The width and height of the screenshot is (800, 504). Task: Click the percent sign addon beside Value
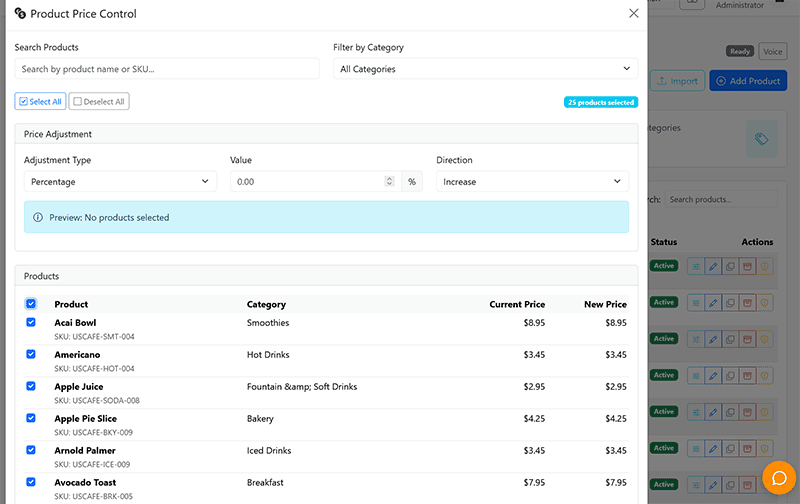(412, 182)
